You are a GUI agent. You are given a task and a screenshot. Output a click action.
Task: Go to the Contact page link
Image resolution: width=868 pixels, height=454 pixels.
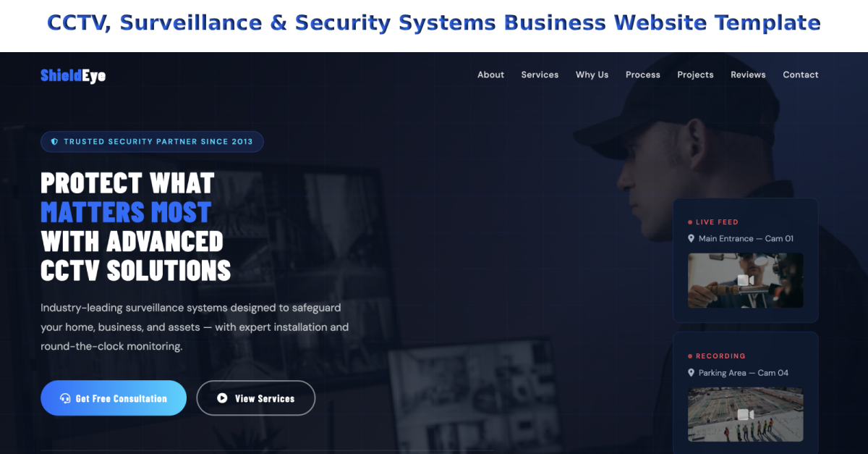(801, 75)
